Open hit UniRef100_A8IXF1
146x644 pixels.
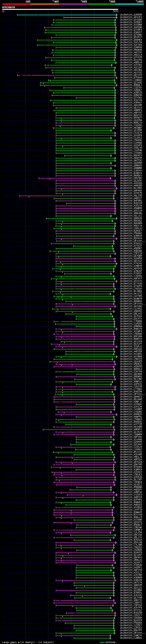131,17
